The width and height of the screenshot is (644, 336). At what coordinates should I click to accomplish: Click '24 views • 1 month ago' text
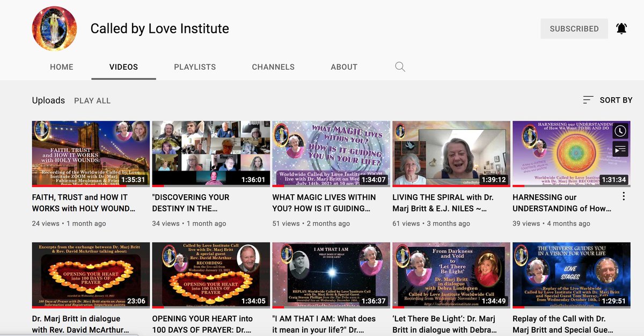coord(69,223)
